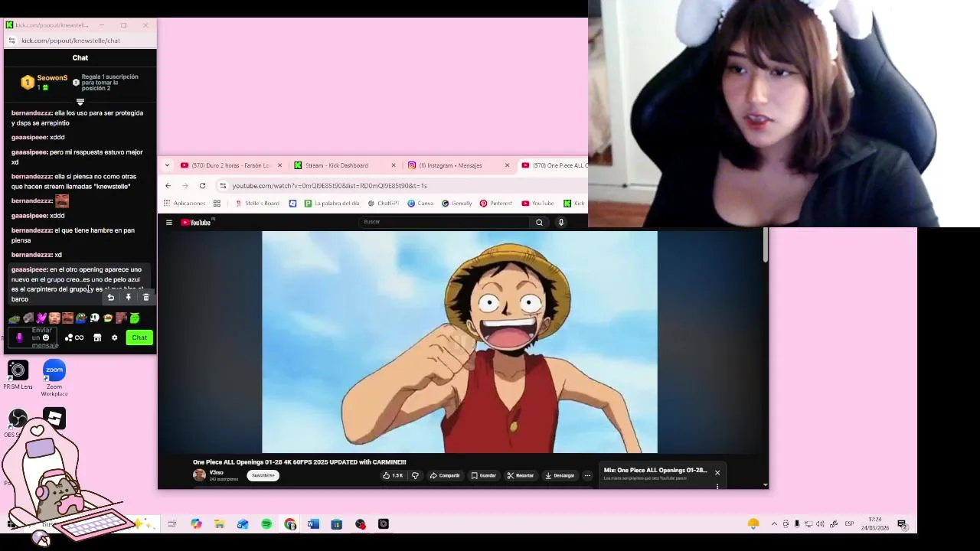The width and height of the screenshot is (980, 551).
Task: Share the video via Compartir
Action: point(445,475)
